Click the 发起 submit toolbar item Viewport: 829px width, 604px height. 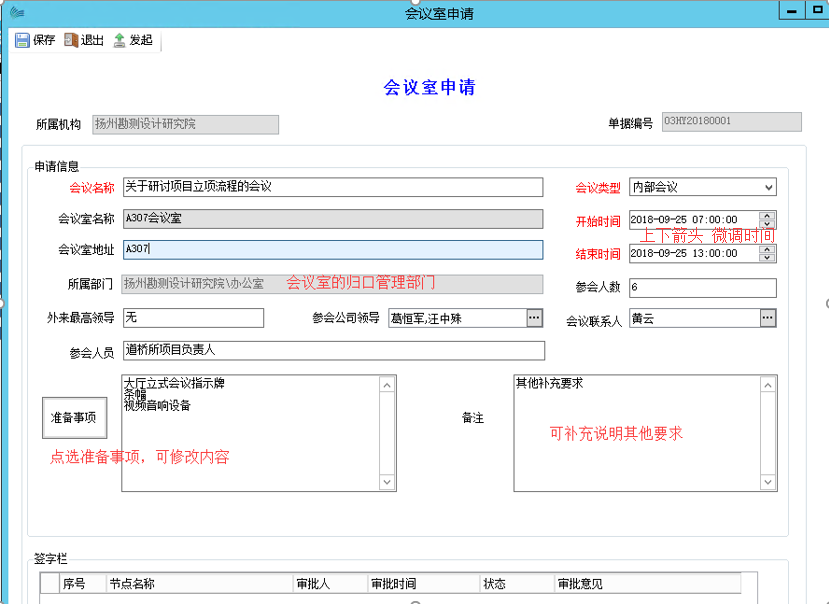tap(133, 40)
